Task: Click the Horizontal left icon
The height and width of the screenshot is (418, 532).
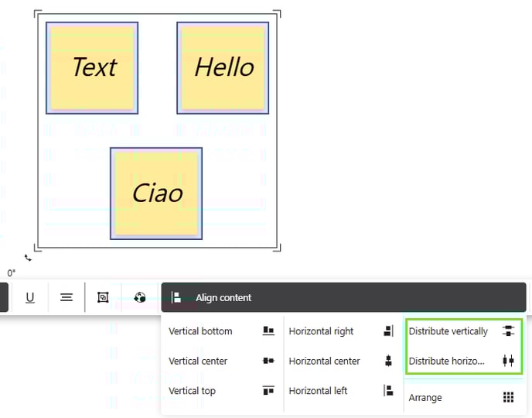Action: (388, 390)
